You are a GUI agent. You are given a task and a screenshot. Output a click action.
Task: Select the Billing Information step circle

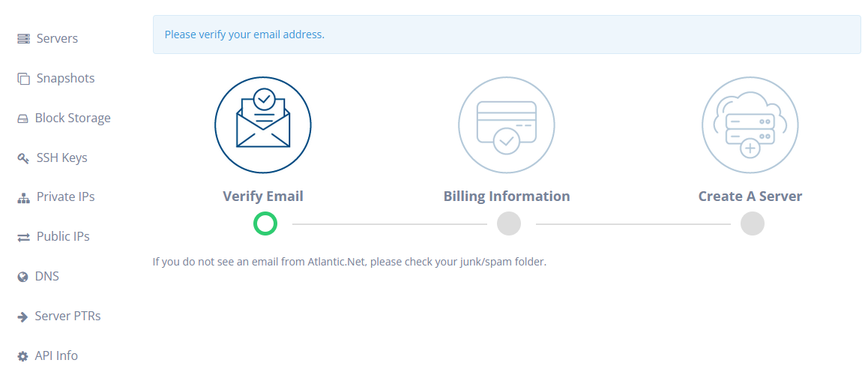(509, 223)
